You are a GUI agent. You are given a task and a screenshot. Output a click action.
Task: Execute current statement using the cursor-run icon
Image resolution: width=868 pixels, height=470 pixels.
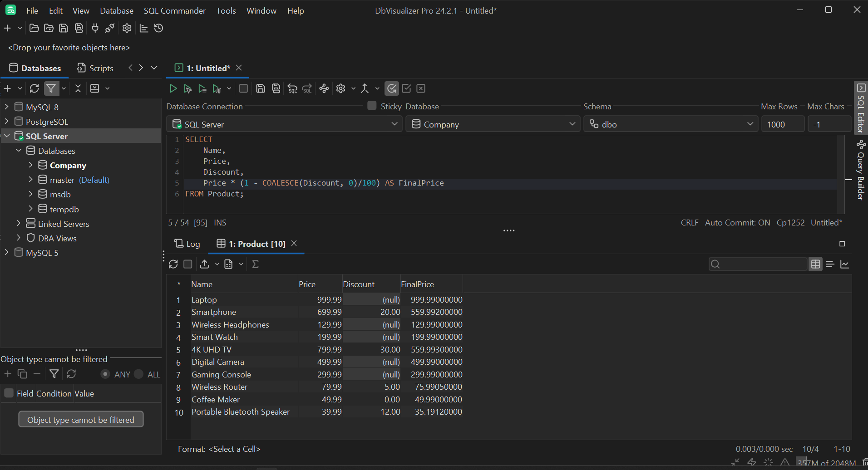point(187,88)
